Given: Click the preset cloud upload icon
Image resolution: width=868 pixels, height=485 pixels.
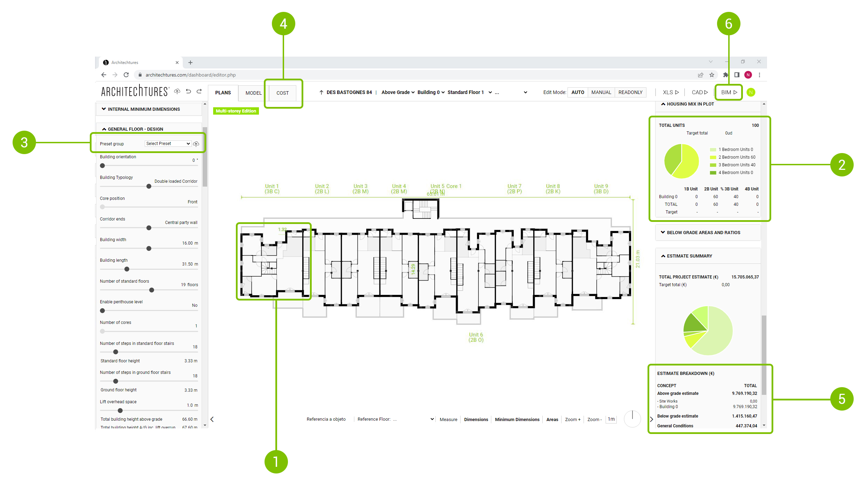Looking at the screenshot, I should (196, 144).
